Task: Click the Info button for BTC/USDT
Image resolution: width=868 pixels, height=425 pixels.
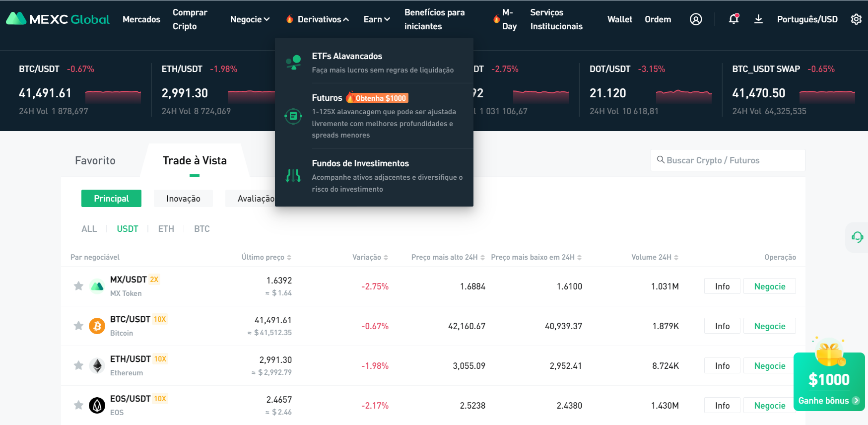Action: pyautogui.click(x=722, y=326)
